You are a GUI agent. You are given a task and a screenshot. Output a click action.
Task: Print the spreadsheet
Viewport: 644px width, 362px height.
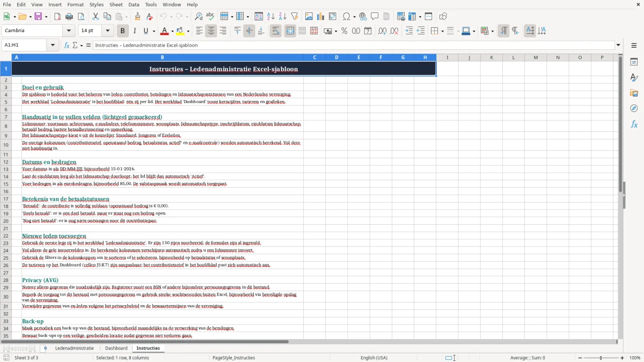[69, 17]
